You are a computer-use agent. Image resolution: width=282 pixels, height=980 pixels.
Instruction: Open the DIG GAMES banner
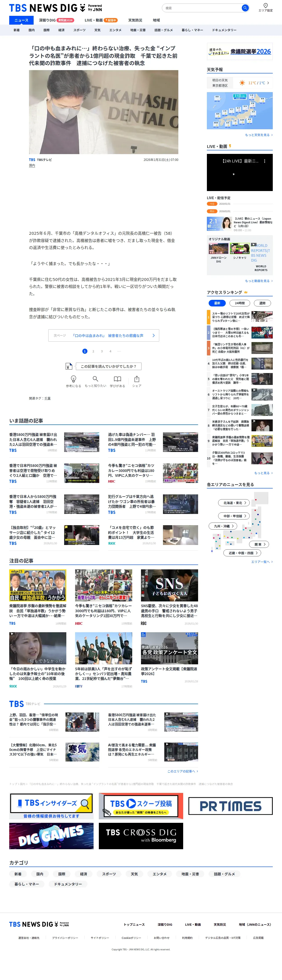(x=51, y=835)
